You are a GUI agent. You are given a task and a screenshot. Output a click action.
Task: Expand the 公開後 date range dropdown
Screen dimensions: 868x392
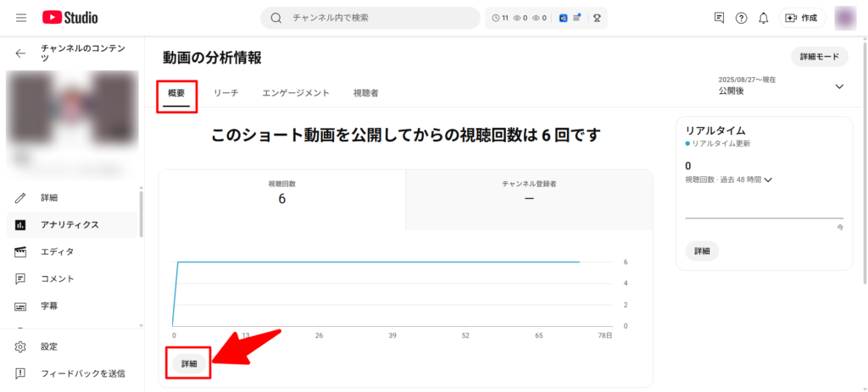coord(839,86)
